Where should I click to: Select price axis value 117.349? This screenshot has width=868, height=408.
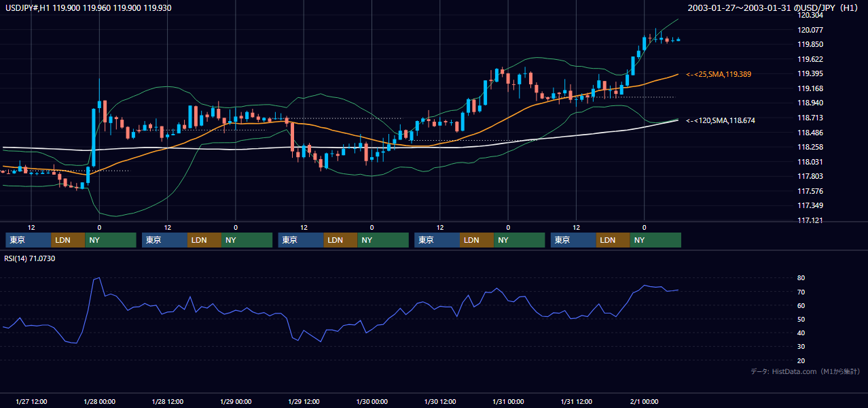point(812,205)
